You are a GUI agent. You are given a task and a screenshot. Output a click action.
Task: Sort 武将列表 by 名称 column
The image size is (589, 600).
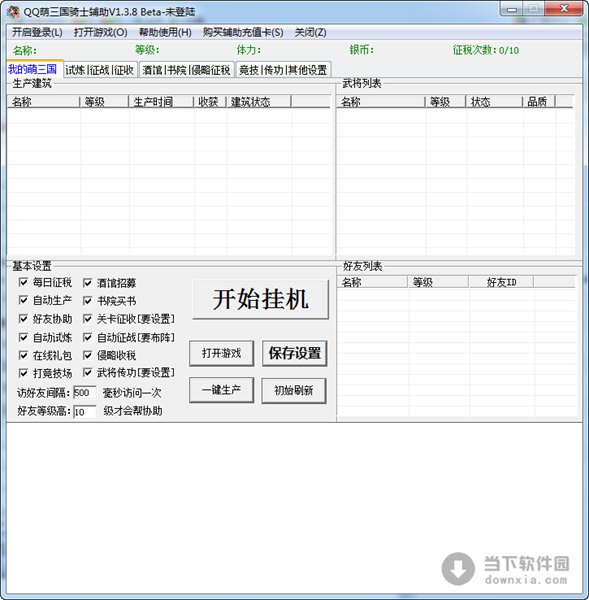381,102
